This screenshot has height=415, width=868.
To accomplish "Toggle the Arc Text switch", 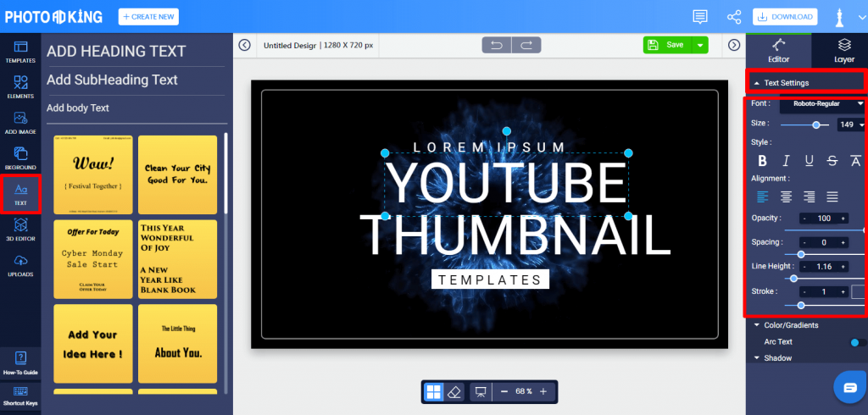I will click(x=858, y=342).
